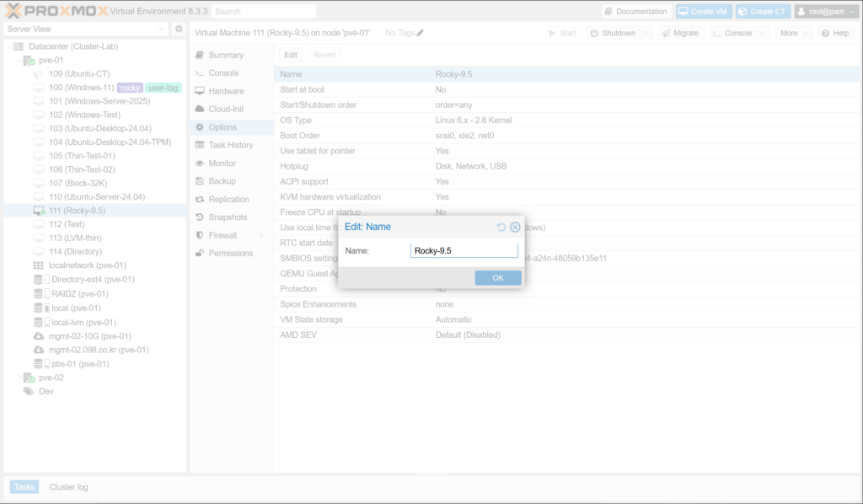The height and width of the screenshot is (504, 863).
Task: Click the reset icon in Edit Name dialog
Action: pyautogui.click(x=501, y=228)
